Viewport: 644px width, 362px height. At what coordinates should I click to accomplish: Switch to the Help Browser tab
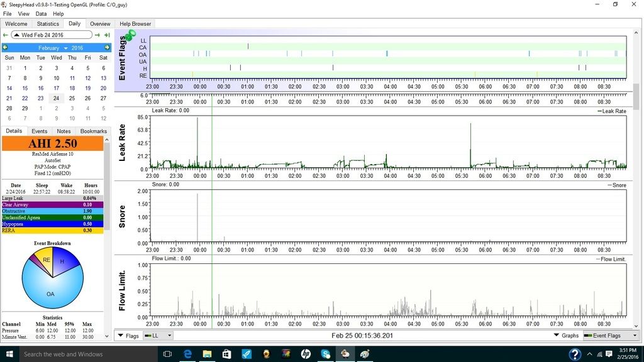(135, 24)
